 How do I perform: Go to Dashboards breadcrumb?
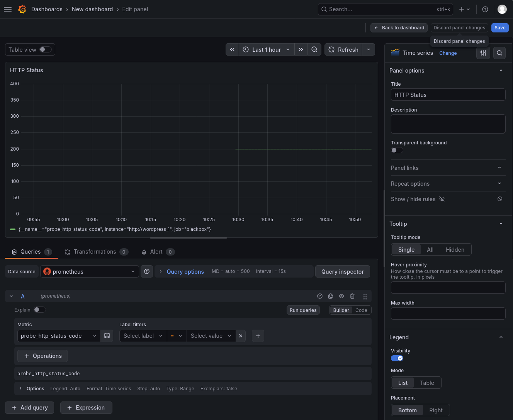[47, 9]
